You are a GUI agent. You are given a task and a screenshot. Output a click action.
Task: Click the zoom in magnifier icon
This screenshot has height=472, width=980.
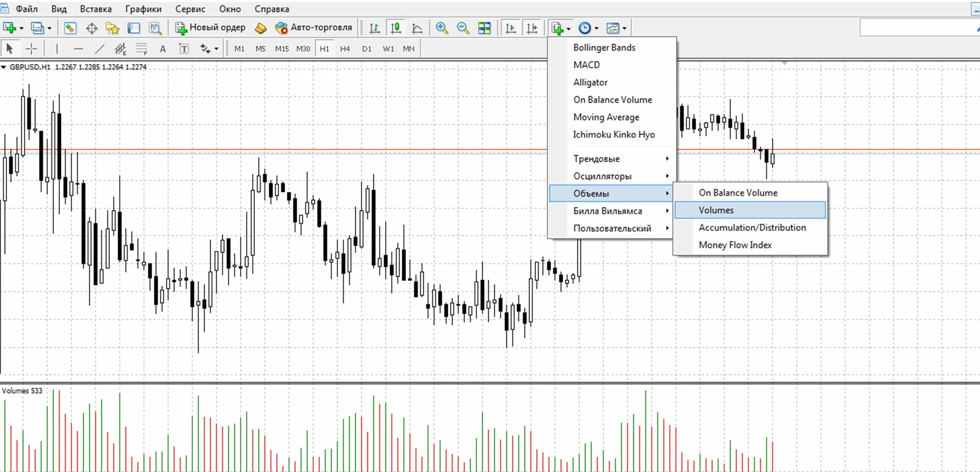point(441,28)
